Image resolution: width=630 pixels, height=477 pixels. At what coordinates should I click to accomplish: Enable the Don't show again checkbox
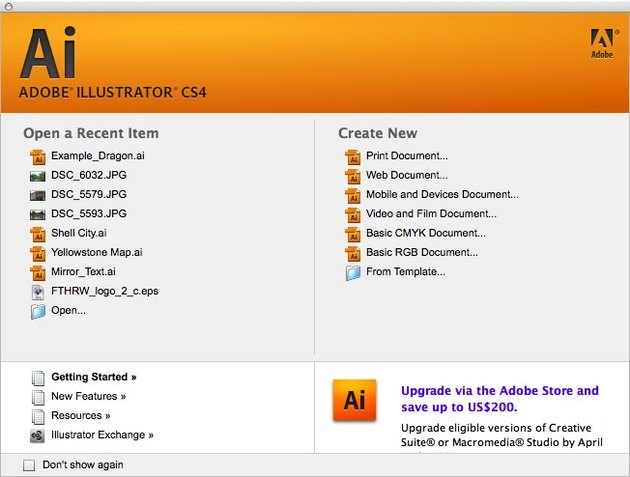click(x=29, y=465)
